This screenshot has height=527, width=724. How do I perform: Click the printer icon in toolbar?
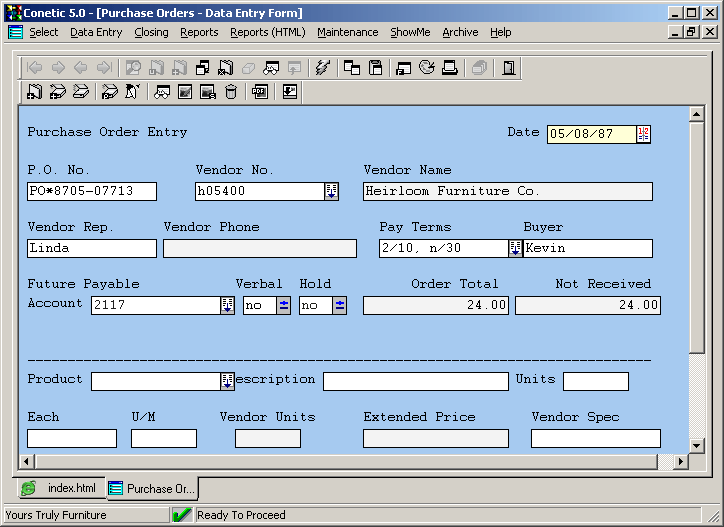tap(450, 68)
